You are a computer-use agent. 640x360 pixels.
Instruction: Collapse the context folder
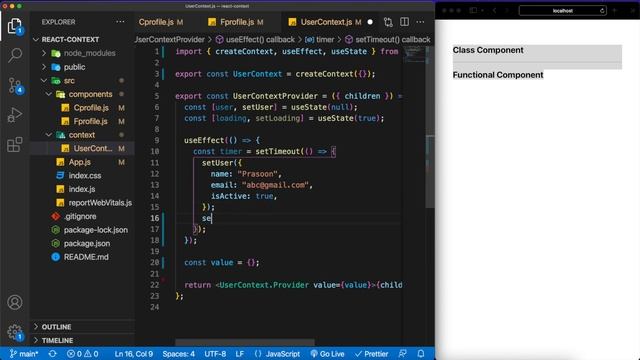(82, 135)
